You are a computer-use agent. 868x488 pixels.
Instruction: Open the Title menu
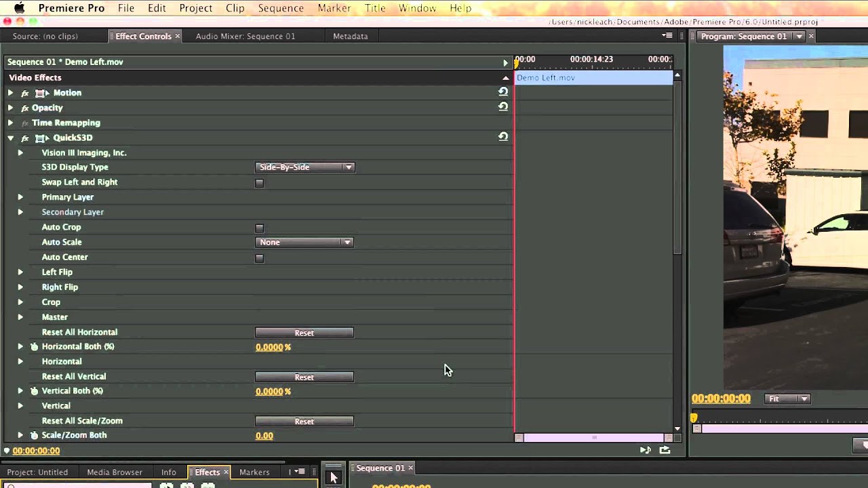point(375,8)
